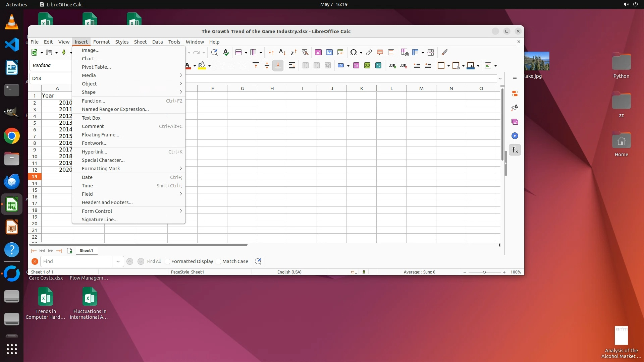Click the Insert Image toolbar icon
The height and width of the screenshot is (362, 644).
pyautogui.click(x=318, y=53)
